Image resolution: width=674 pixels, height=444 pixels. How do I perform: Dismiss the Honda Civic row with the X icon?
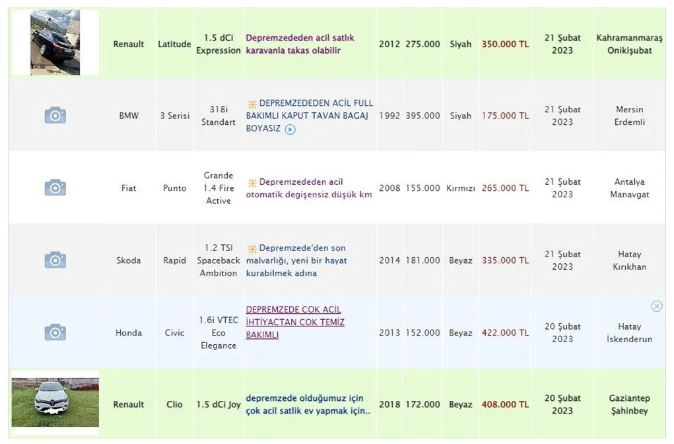click(x=656, y=306)
